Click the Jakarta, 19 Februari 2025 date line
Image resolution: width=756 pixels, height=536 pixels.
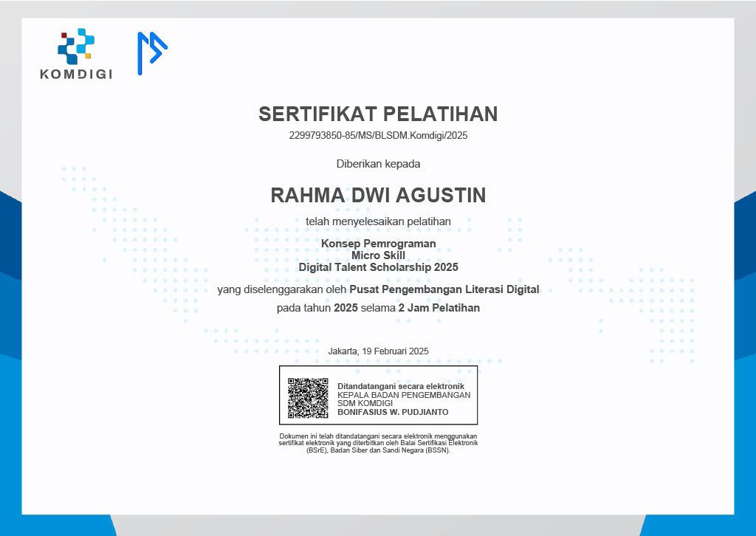click(377, 351)
